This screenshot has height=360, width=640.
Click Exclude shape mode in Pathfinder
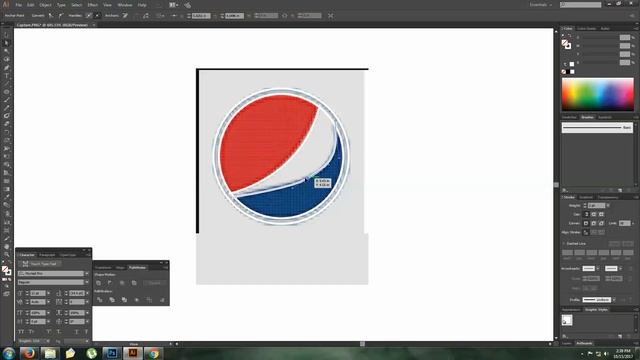click(x=134, y=283)
